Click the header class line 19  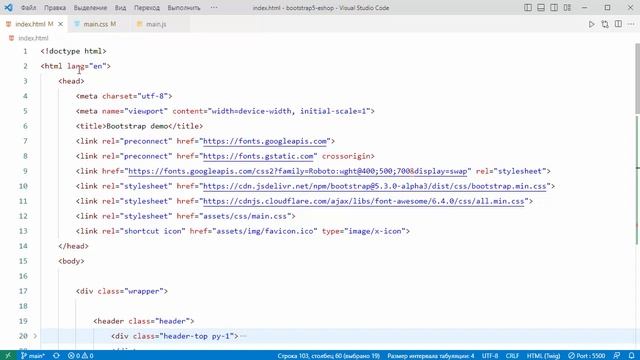(x=144, y=321)
